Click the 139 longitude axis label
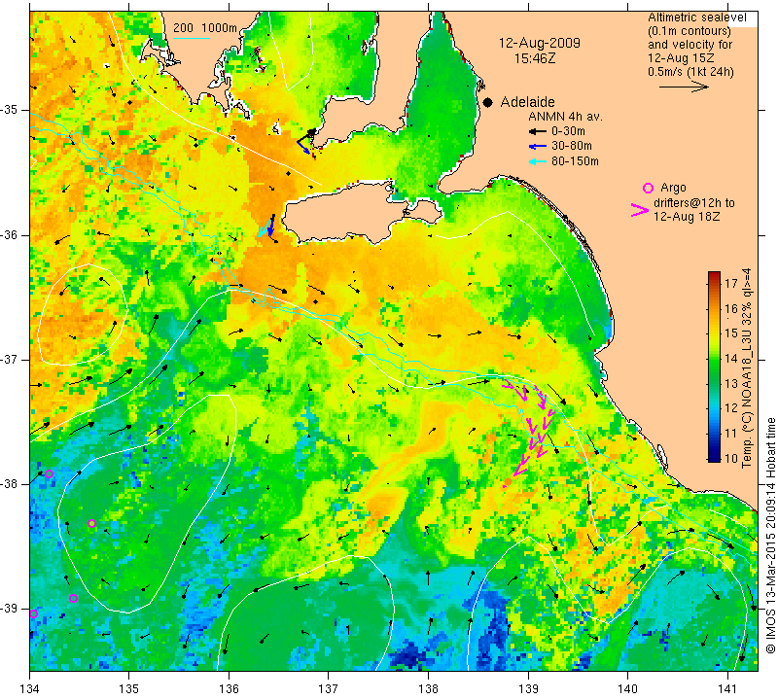Viewport: 778px width, 700px height. coord(528,688)
